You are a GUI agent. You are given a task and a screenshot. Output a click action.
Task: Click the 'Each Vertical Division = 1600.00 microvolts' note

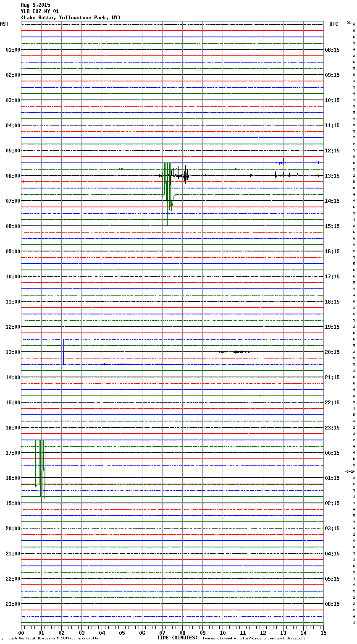53,638
